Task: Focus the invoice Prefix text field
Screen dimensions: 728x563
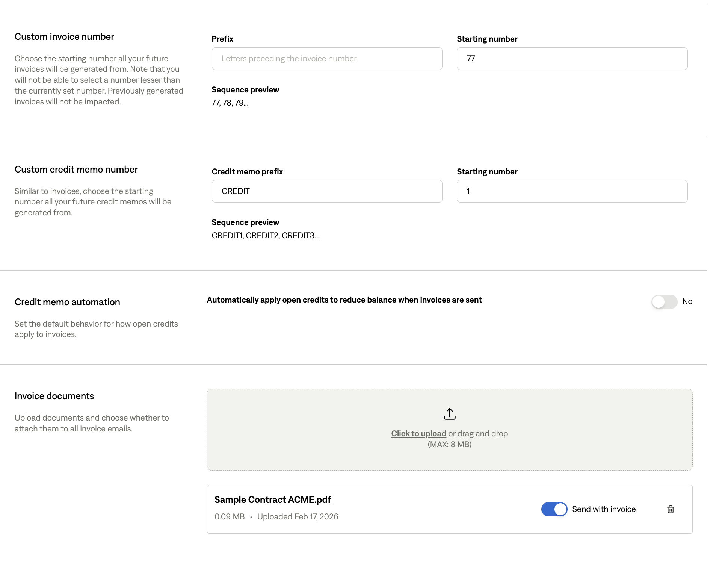Action: point(327,59)
